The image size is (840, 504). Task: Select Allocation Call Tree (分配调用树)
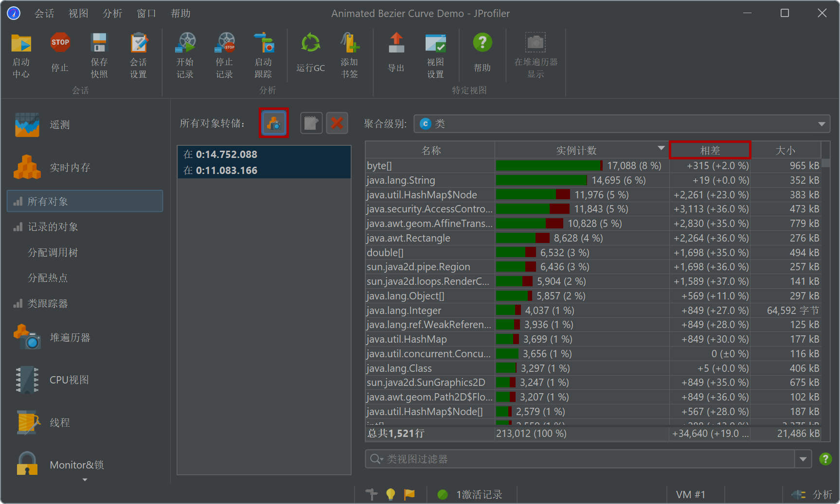pos(85,252)
